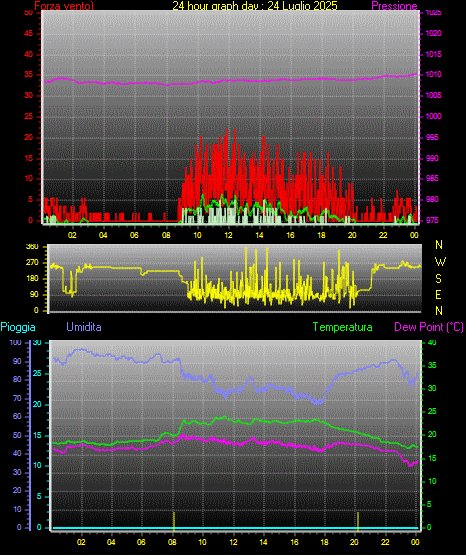The image size is (466, 555).
Task: Click the yellow marker near 20 on rain graph
Action: (358, 521)
